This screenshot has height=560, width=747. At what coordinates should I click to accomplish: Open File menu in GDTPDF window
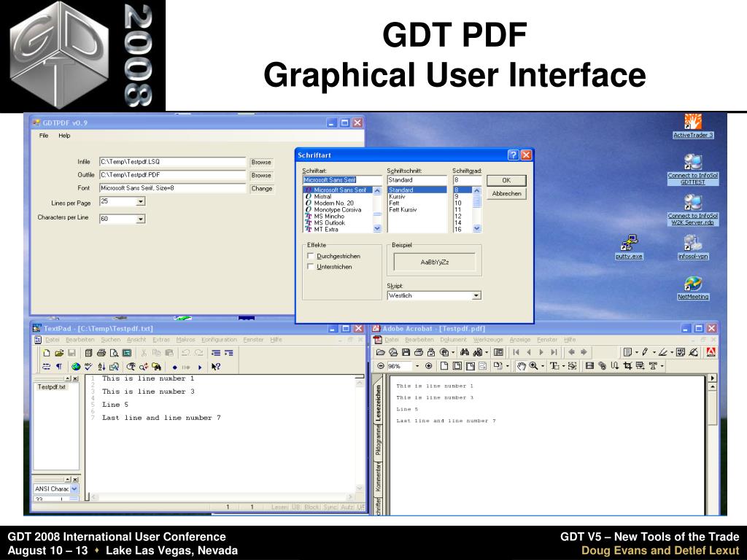[x=44, y=136]
